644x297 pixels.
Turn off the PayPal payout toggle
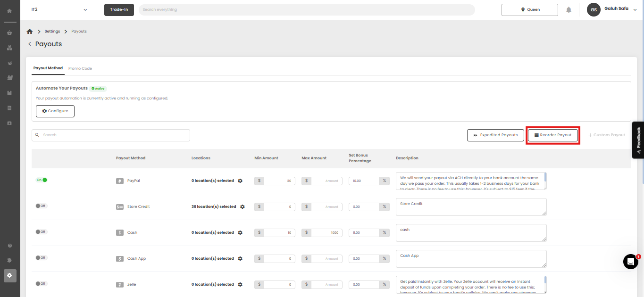(42, 180)
